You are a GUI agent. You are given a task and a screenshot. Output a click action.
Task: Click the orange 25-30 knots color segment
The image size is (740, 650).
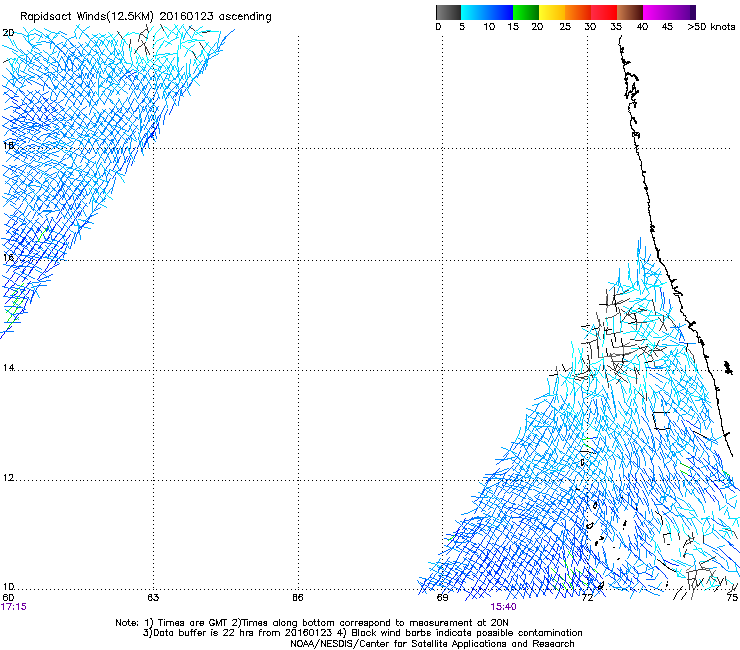coord(578,12)
